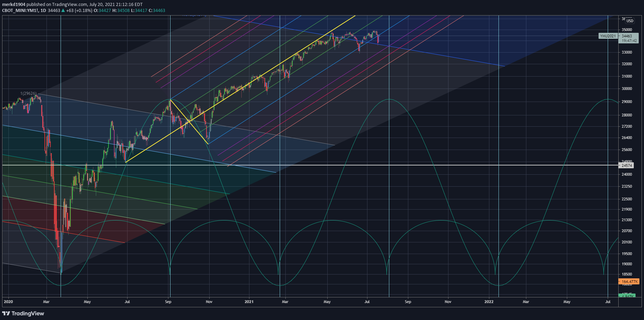Click the 22500 price axis label
This screenshot has height=320, width=644.
pos(627,199)
